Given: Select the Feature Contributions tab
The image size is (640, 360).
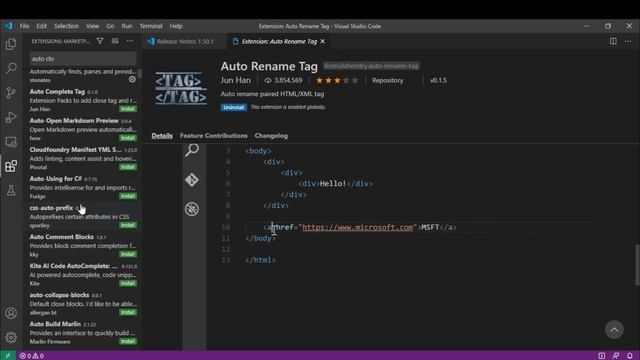Looking at the screenshot, I should (x=213, y=136).
